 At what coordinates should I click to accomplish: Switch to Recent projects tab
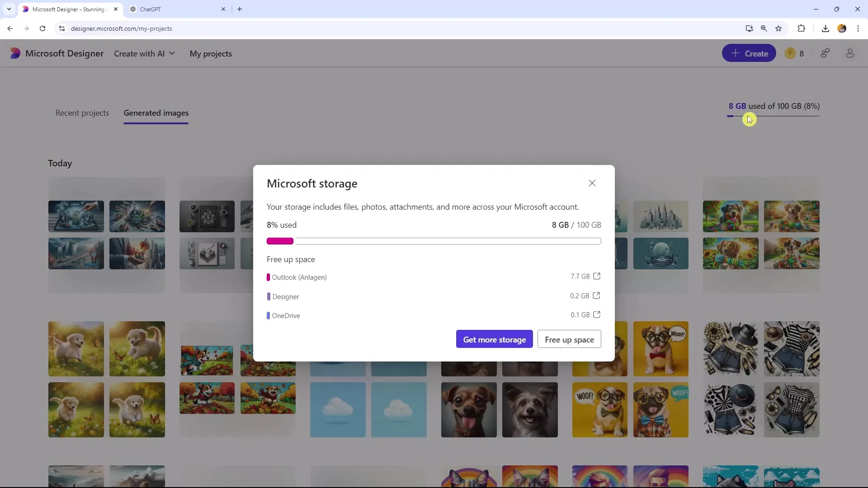pyautogui.click(x=82, y=113)
